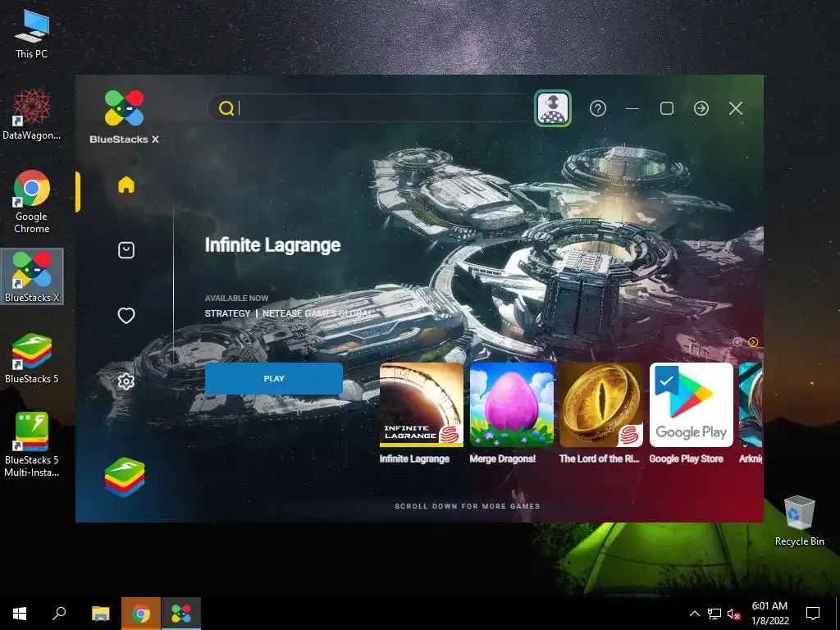The image size is (840, 630).
Task: Open File Explorer from taskbar
Action: 100,614
